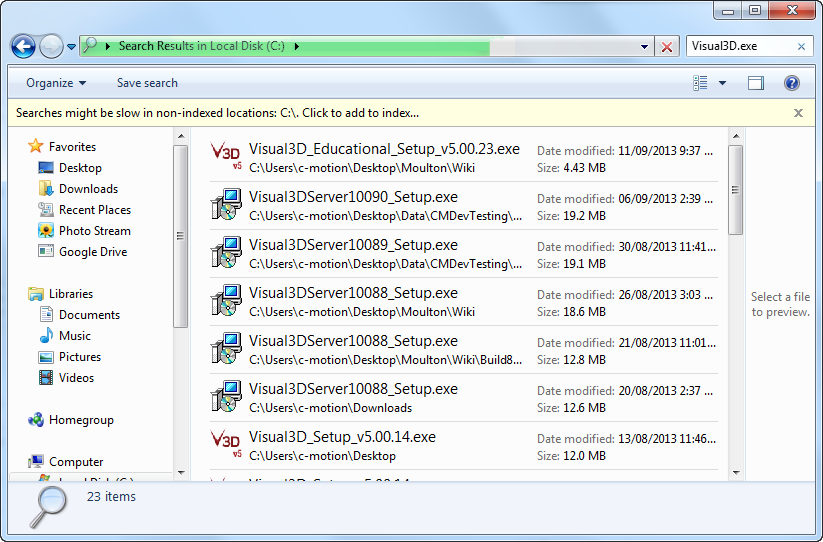Click the navigation pane scrollbar thumb
The image size is (823, 542).
181,236
